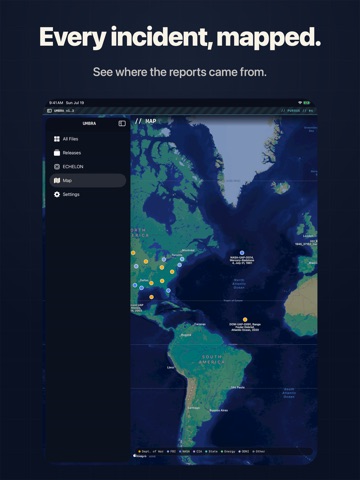Click the Energy legend entry
This screenshot has width=360, height=480.
(228, 451)
